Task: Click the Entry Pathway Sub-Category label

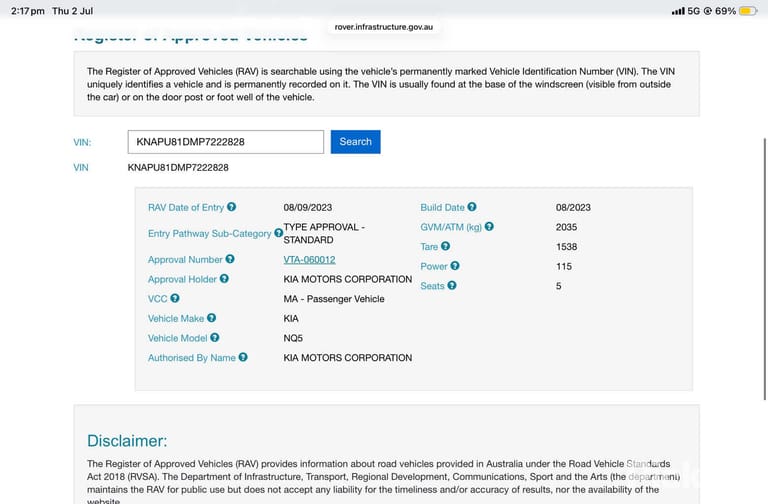Action: pyautogui.click(x=209, y=234)
